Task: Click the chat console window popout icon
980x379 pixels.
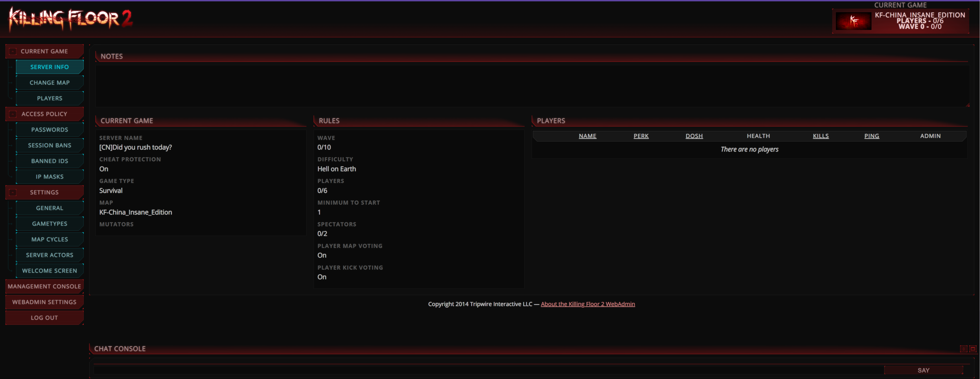Action: 972,349
